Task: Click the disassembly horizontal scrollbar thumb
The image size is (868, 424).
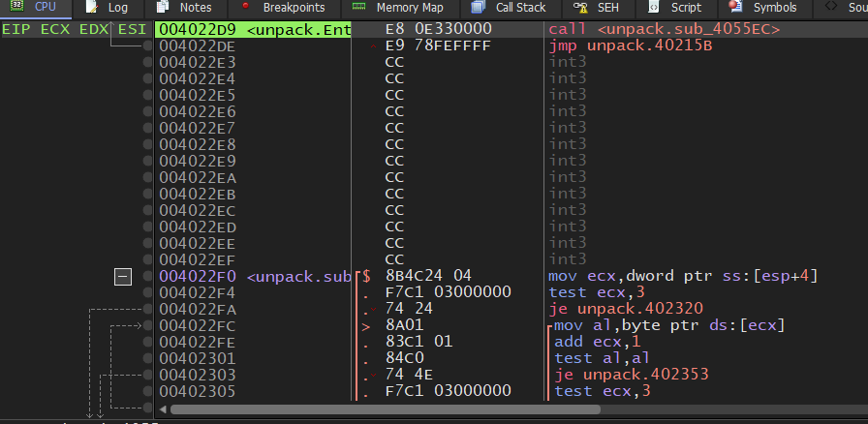Action: point(484,409)
